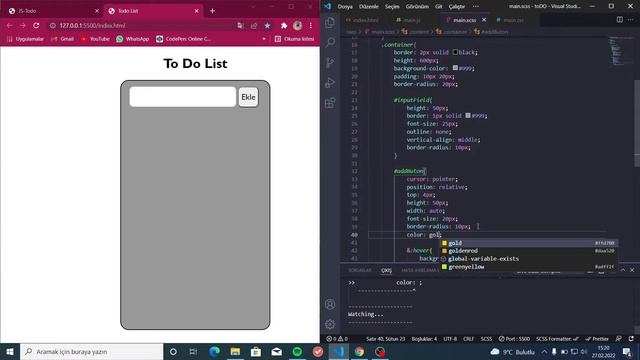This screenshot has width=640, height=360.
Task: Maximize the panel with the chevron up
Action: point(623,270)
